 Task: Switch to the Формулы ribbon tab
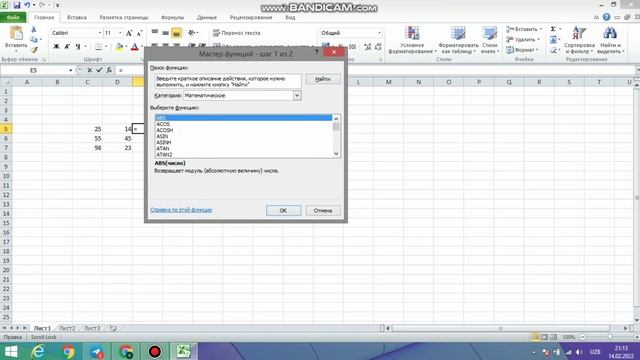click(172, 18)
